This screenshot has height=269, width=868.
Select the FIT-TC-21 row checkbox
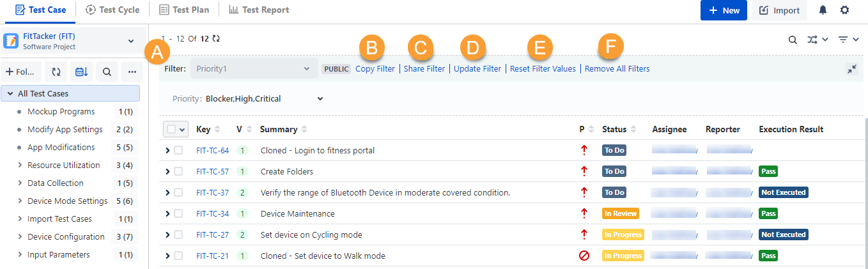(x=178, y=256)
